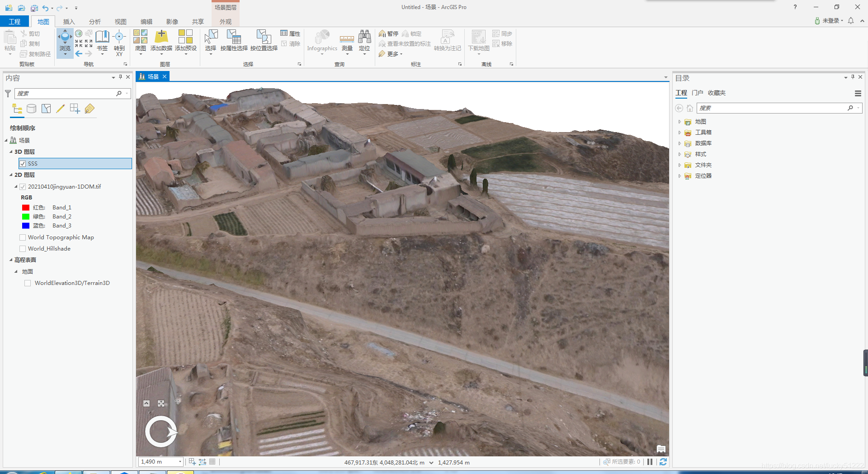Screen dimensions: 868x474
Task: Open 按属性选择 (Select by Attributes)
Action: (x=234, y=41)
